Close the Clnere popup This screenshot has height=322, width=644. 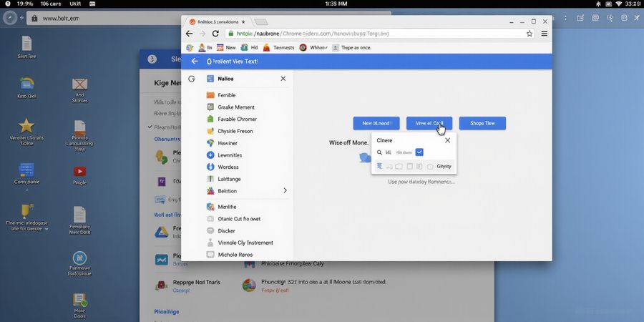[448, 140]
